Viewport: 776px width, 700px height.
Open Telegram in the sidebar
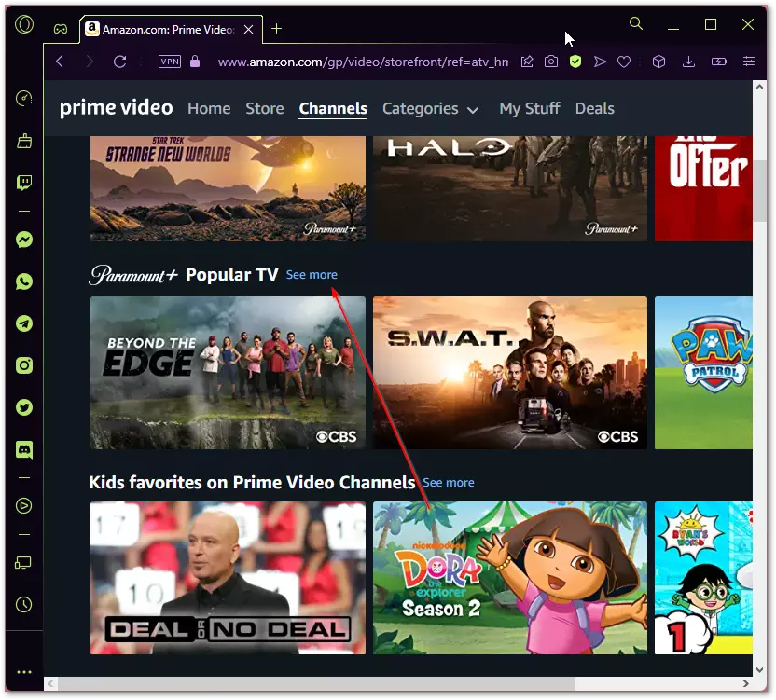point(24,323)
